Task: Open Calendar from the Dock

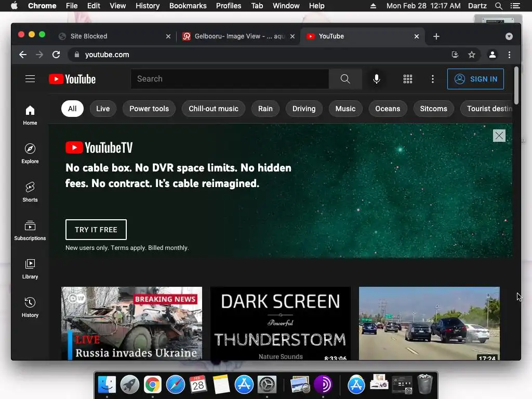Action: [198, 384]
